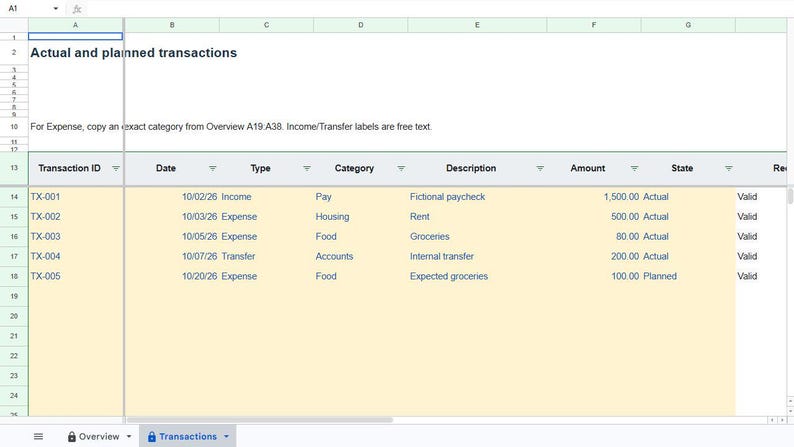Click the fx formula icon
This screenshot has width=794, height=447.
click(77, 9)
